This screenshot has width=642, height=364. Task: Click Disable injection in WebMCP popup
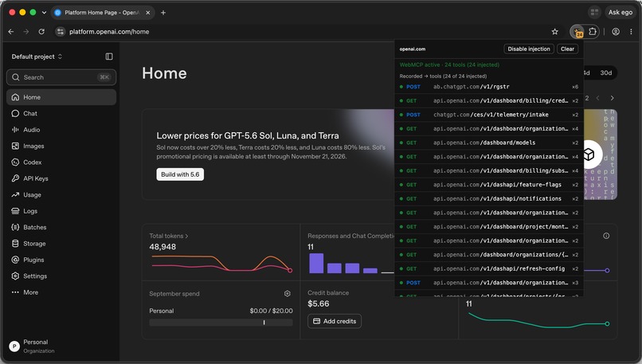(529, 49)
